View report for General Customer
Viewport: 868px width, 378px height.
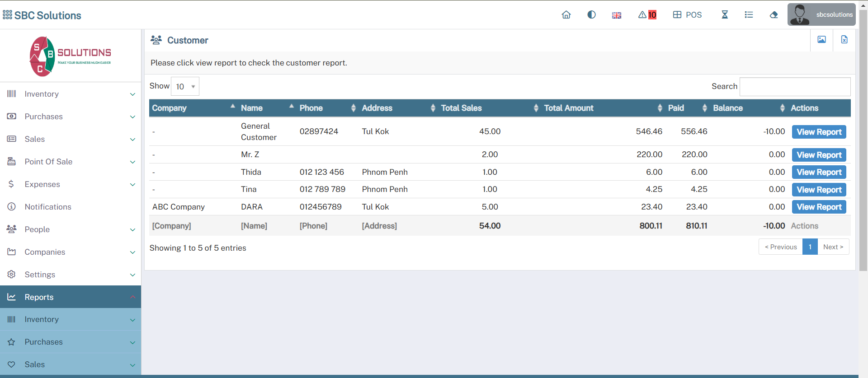pyautogui.click(x=819, y=132)
